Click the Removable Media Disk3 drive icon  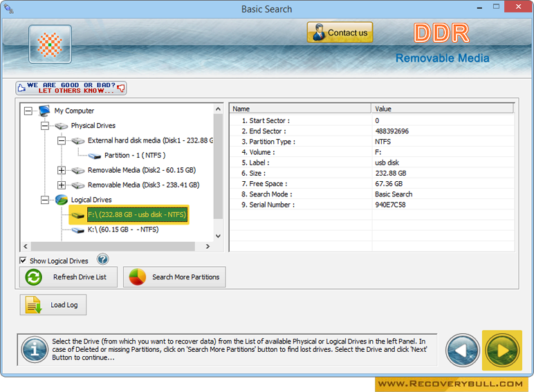pyautogui.click(x=78, y=185)
